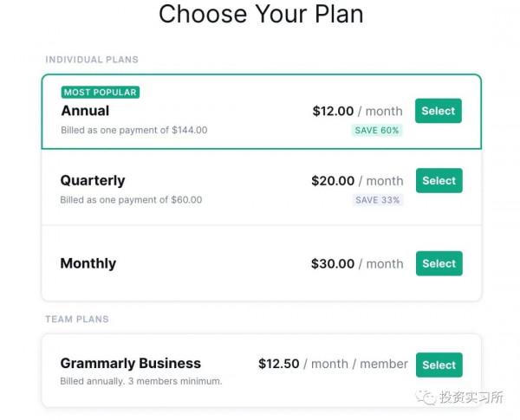Click the Individual Plans section label
This screenshot has width=520, height=420.
[92, 60]
